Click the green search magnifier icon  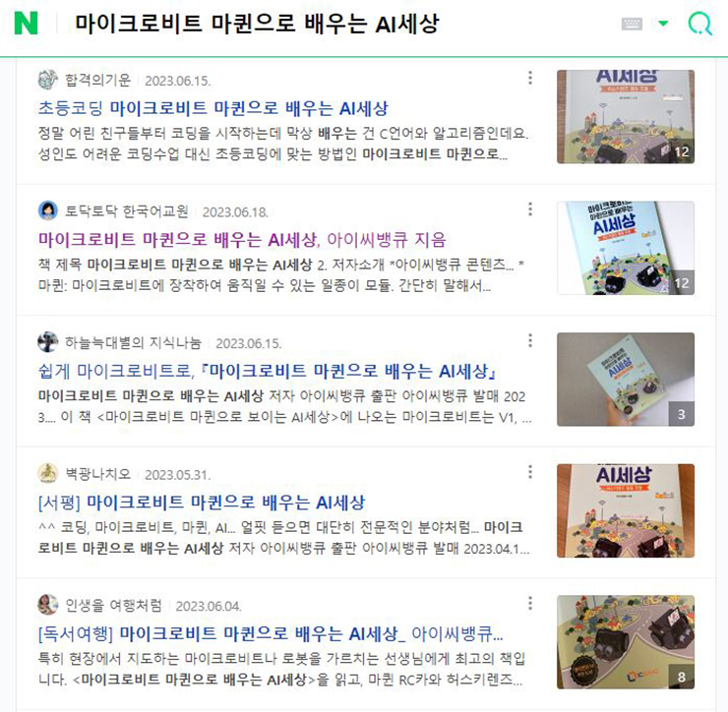click(x=699, y=24)
